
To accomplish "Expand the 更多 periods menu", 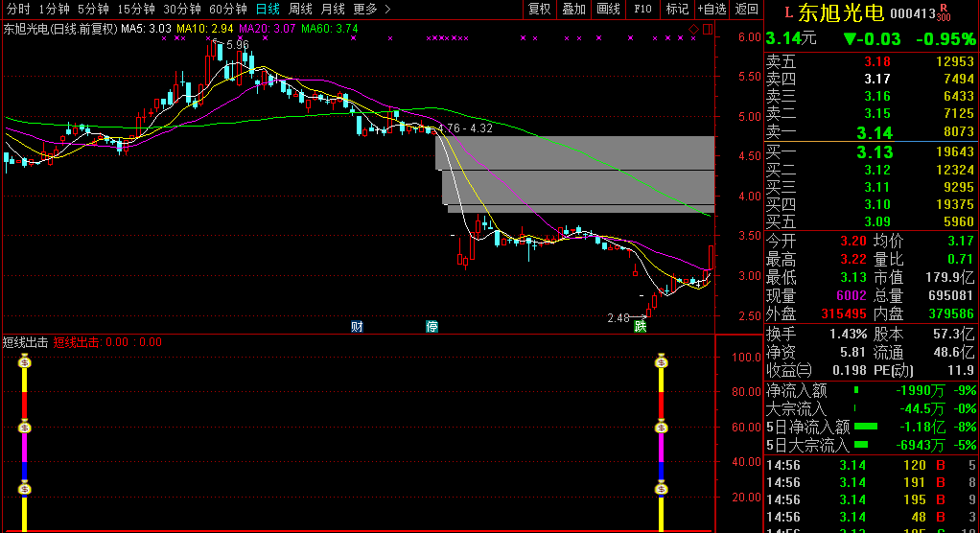I will click(x=372, y=9).
